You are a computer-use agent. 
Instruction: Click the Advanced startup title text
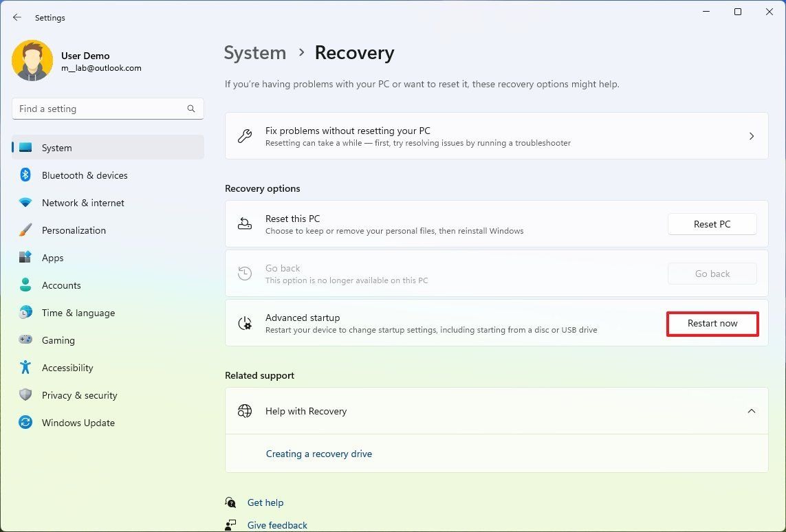(303, 318)
